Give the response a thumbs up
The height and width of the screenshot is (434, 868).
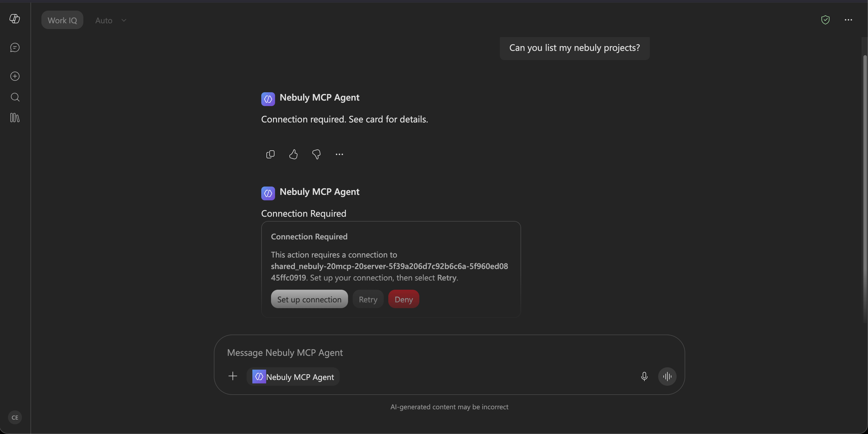[293, 154]
